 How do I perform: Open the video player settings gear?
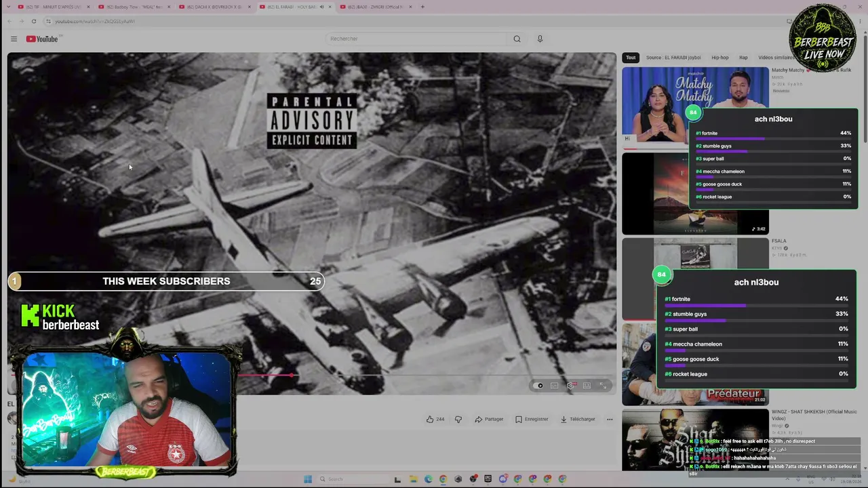[x=571, y=386]
